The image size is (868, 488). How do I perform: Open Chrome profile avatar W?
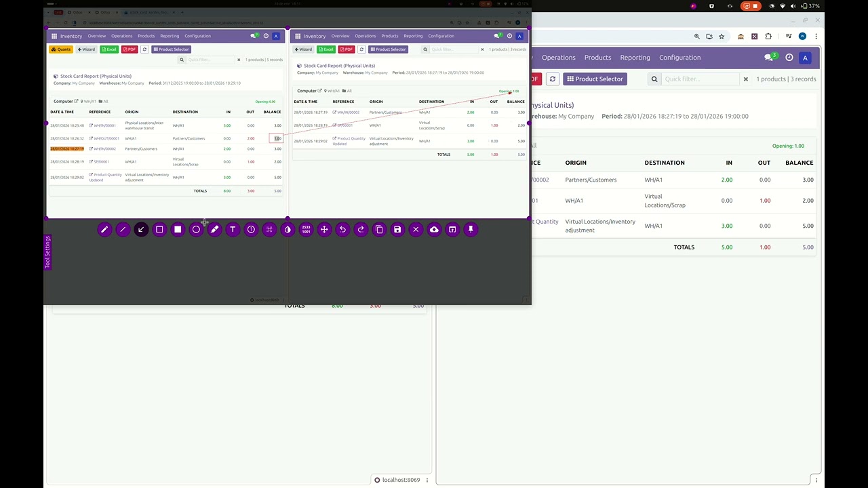coord(803,37)
